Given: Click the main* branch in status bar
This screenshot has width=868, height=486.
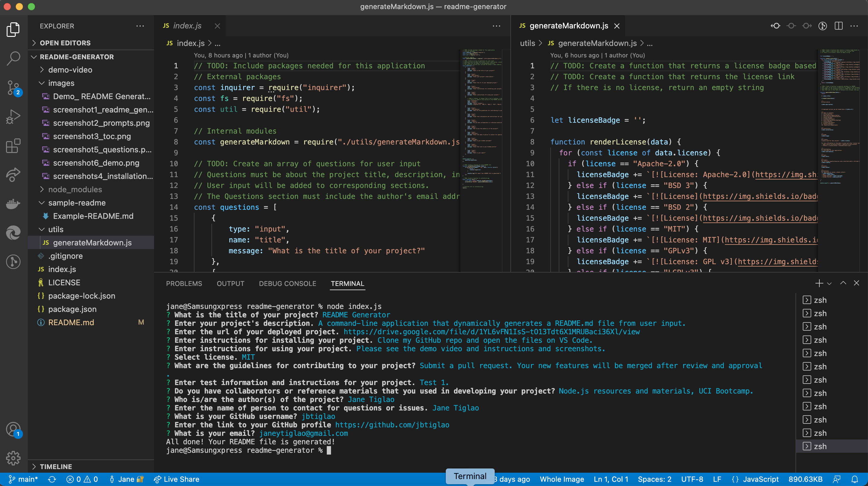Looking at the screenshot, I should click(23, 479).
